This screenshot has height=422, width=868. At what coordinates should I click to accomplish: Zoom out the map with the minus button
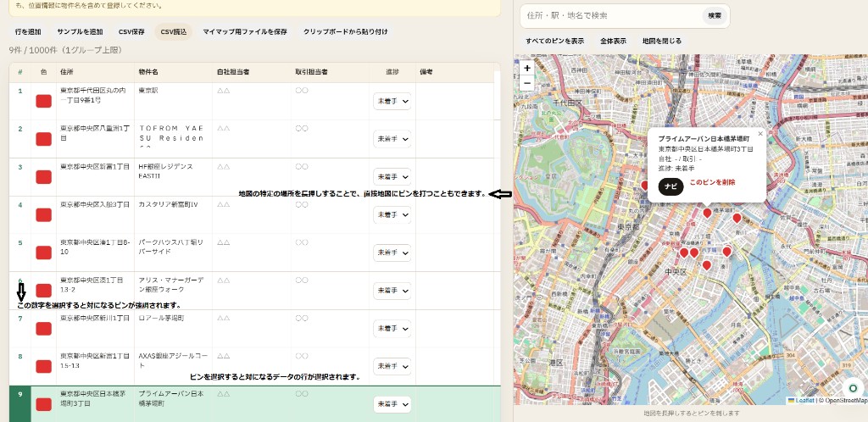point(527,83)
